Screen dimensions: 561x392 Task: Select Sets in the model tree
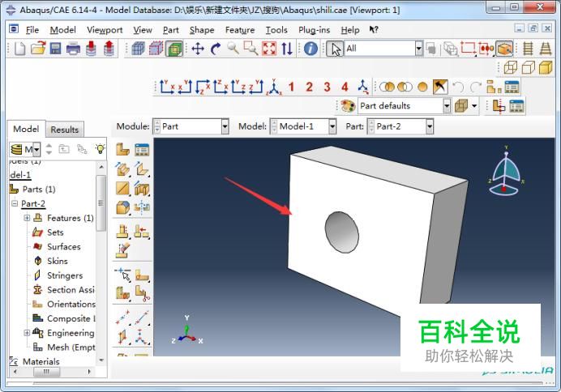(55, 232)
